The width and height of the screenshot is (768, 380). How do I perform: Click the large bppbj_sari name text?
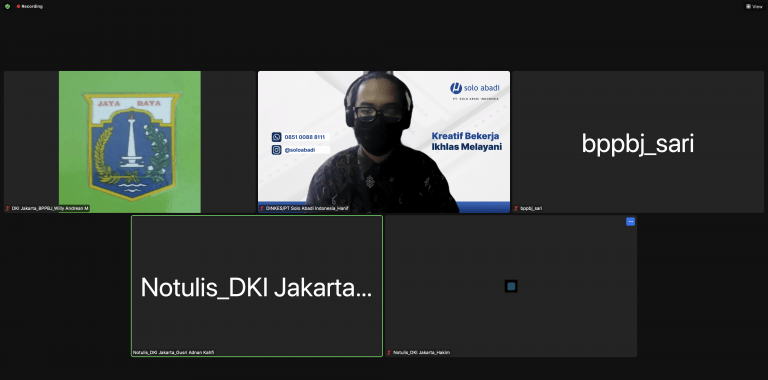pos(638,144)
